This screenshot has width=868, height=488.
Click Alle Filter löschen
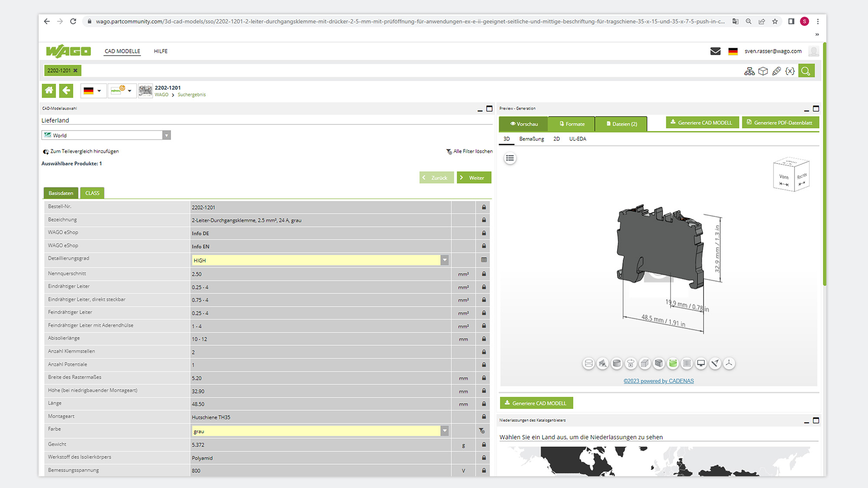469,151
